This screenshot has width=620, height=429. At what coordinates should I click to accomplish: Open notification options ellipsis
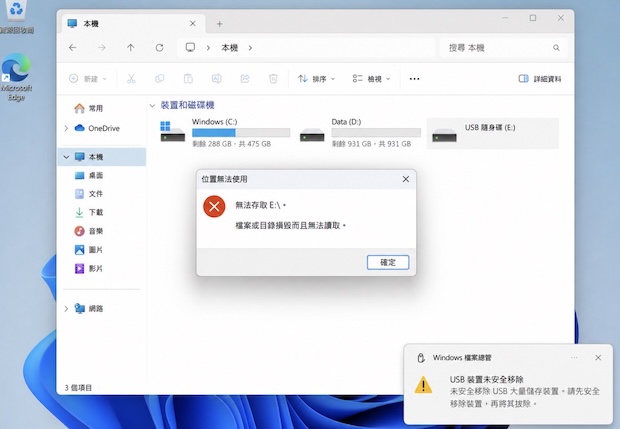point(574,357)
